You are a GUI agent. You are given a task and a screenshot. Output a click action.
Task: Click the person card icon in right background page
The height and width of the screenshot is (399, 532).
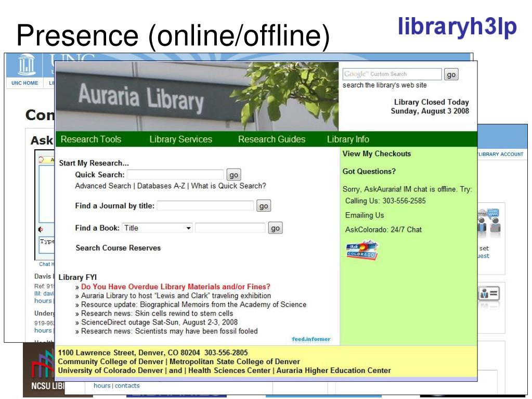(489, 294)
